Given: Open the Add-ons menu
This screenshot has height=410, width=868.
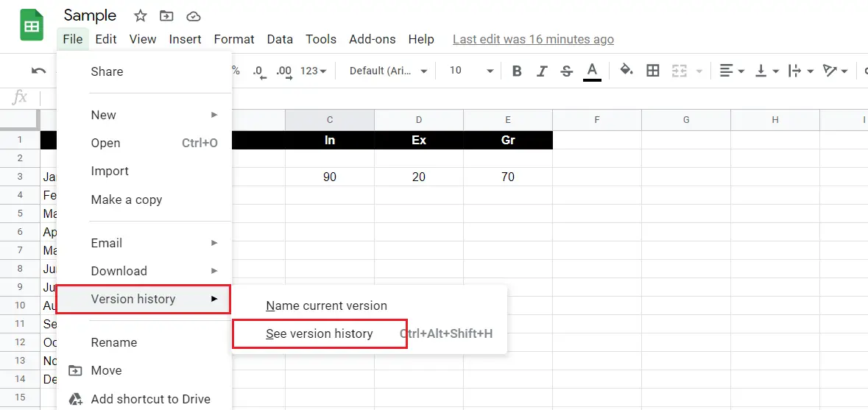Looking at the screenshot, I should pos(372,39).
